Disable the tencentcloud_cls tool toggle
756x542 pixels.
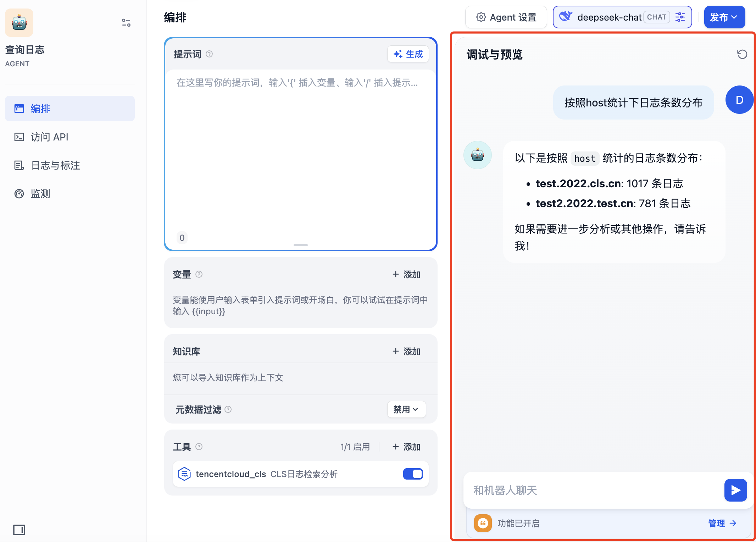pos(413,474)
